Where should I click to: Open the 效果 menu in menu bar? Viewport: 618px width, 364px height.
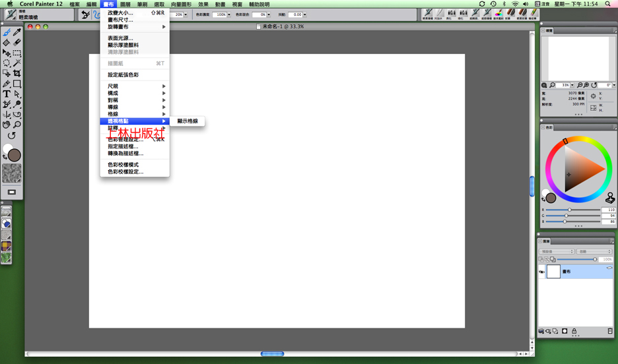click(203, 4)
